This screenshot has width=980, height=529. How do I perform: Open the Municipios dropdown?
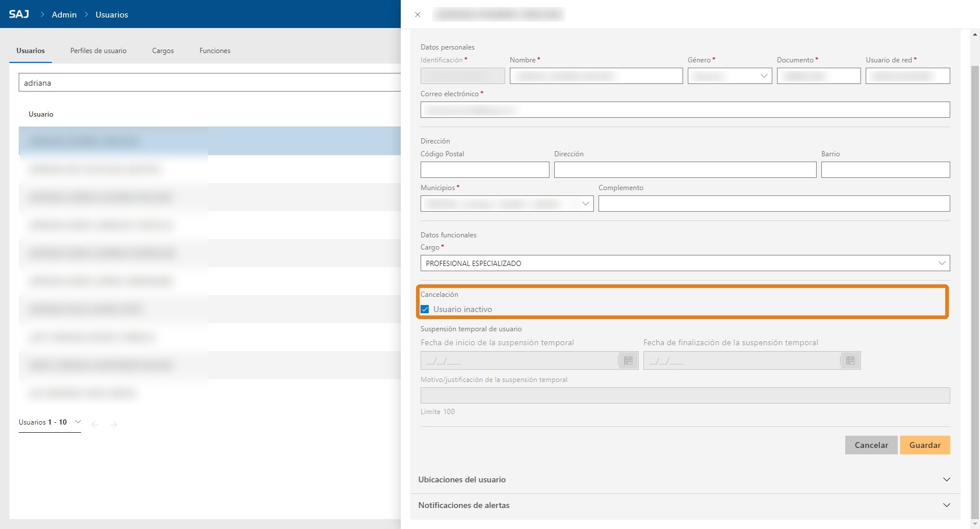pos(507,204)
